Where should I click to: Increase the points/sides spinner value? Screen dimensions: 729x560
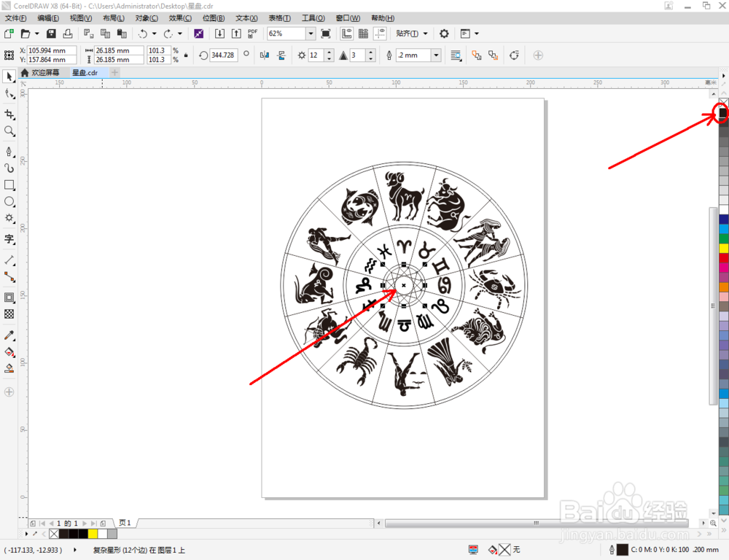[x=330, y=52]
